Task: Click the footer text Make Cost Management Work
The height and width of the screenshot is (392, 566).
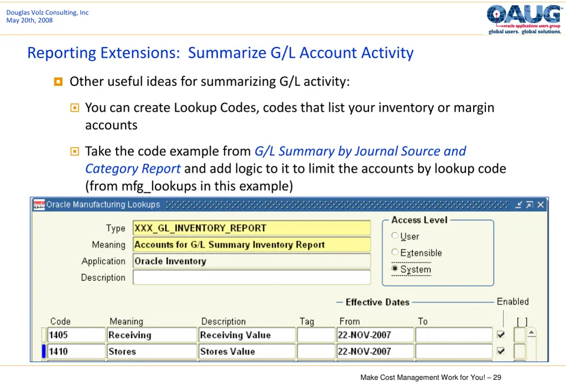Action: point(431,377)
